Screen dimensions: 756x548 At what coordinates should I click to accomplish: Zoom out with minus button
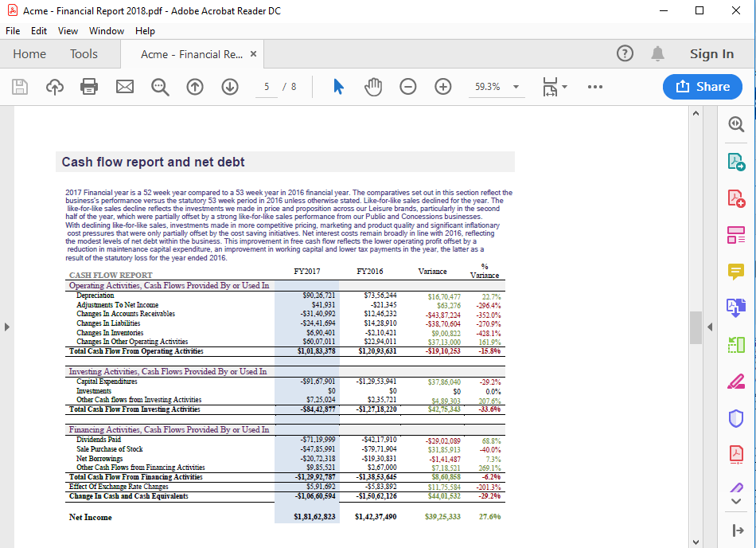[408, 87]
